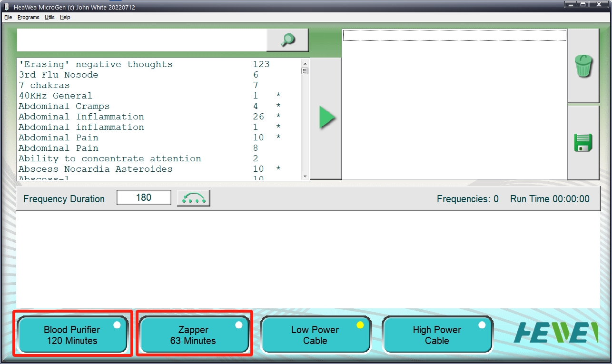The image size is (612, 364).
Task: Click the frequency sweep arc icon
Action: [193, 198]
